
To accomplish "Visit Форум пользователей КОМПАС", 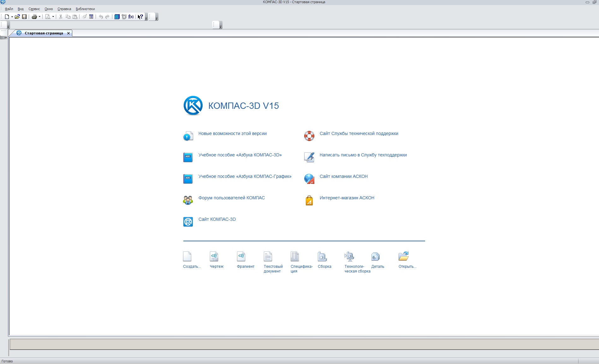I will 231,198.
